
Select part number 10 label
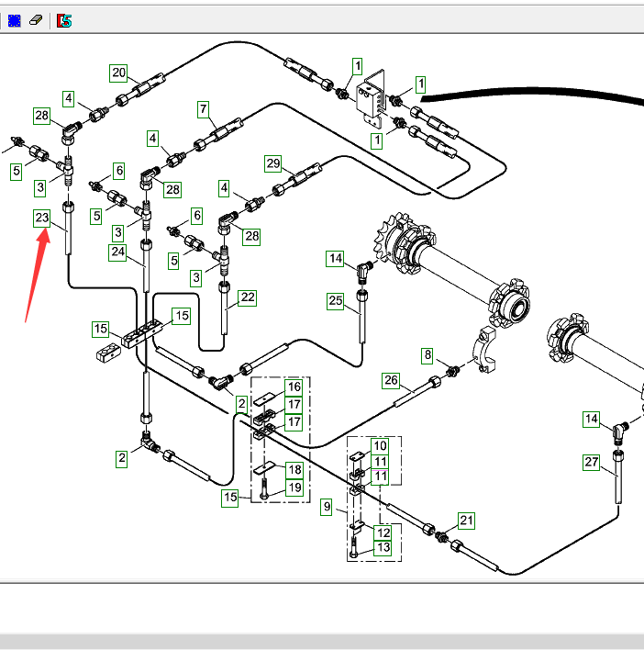[x=381, y=446]
